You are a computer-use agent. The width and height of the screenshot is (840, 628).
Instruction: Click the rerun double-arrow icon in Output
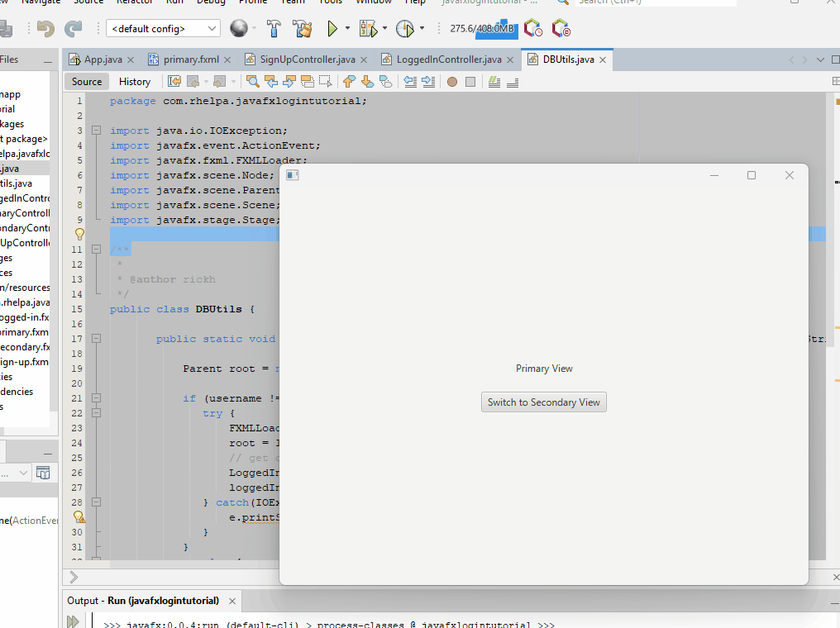[73, 621]
